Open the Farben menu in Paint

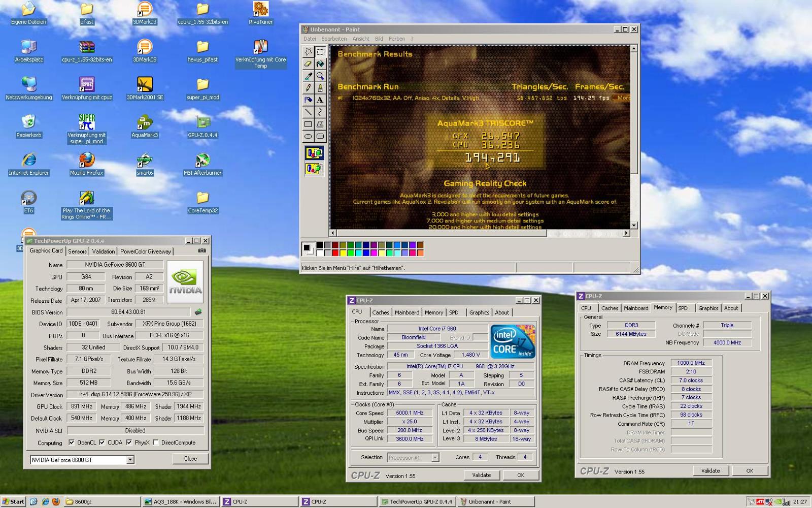tap(397, 39)
